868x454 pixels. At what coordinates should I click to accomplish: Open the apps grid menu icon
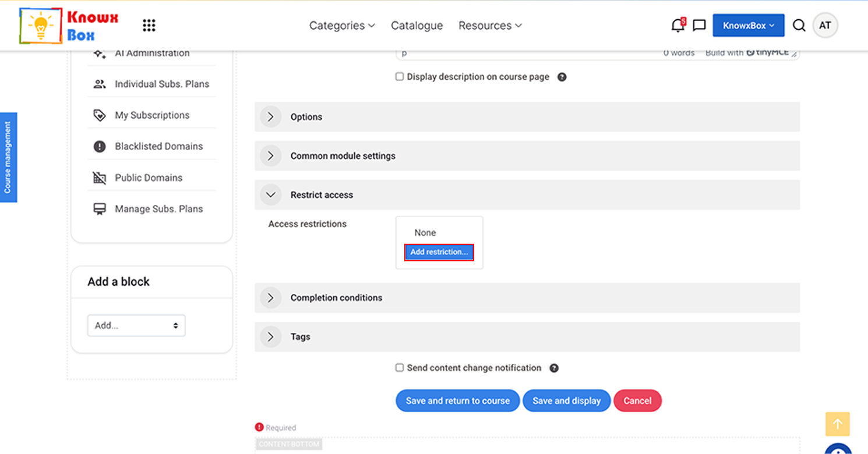click(149, 26)
